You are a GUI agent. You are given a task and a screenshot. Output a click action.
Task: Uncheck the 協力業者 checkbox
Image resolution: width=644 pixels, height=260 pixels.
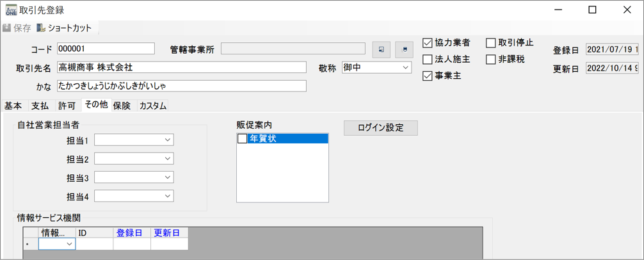pyautogui.click(x=428, y=42)
